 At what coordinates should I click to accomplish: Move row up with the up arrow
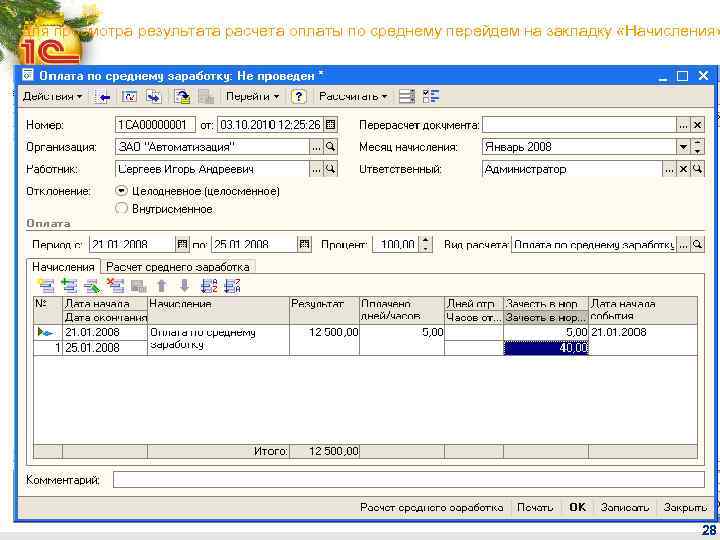click(x=161, y=286)
